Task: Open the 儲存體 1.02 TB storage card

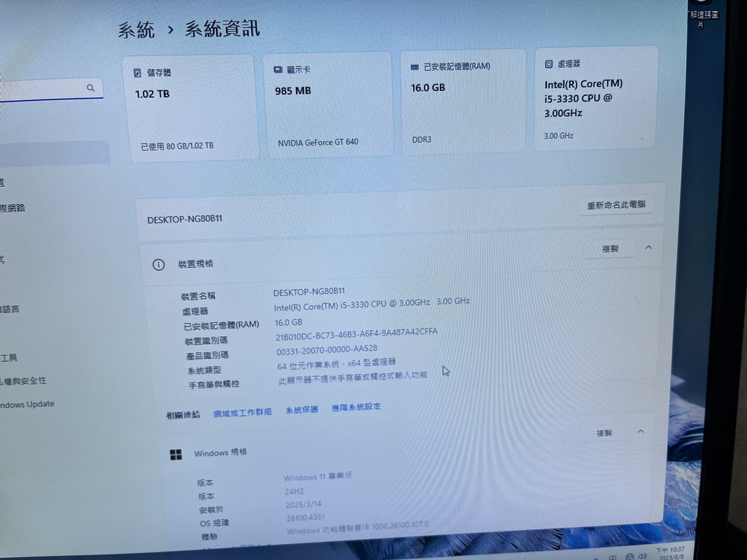Action: point(190,108)
